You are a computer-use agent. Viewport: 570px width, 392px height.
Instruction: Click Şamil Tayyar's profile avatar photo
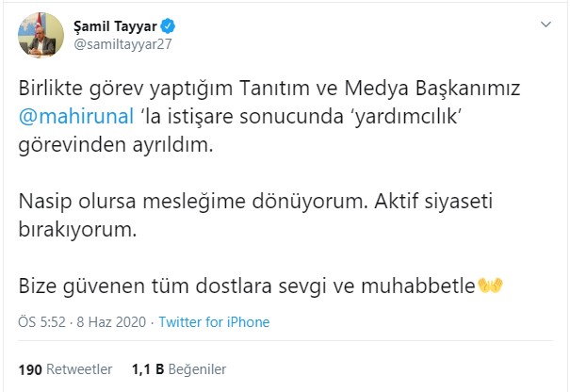[x=40, y=36]
